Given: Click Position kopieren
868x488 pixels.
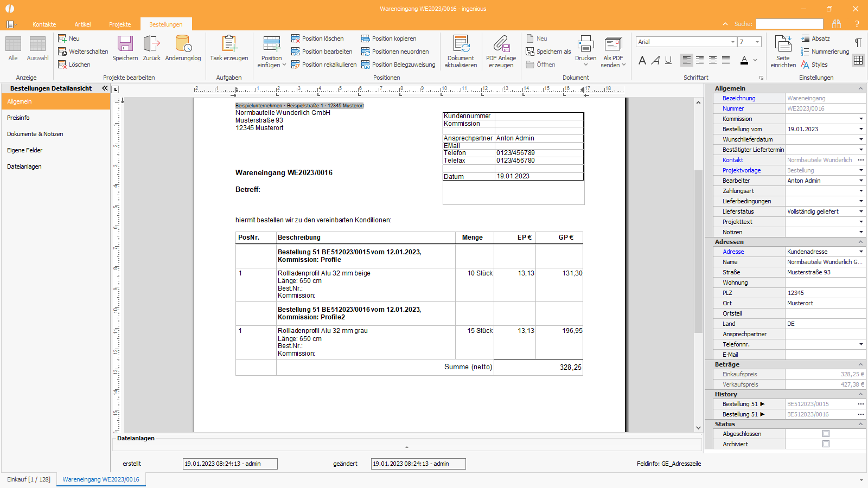Looking at the screenshot, I should [389, 38].
